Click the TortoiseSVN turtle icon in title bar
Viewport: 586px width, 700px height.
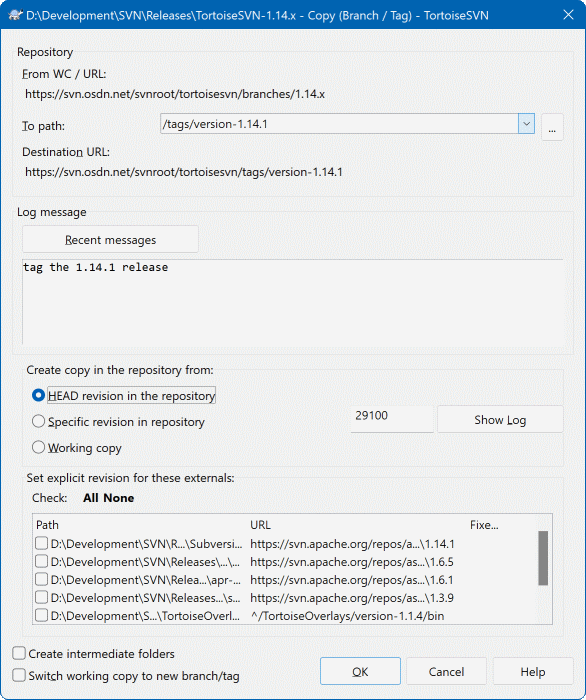click(x=15, y=15)
